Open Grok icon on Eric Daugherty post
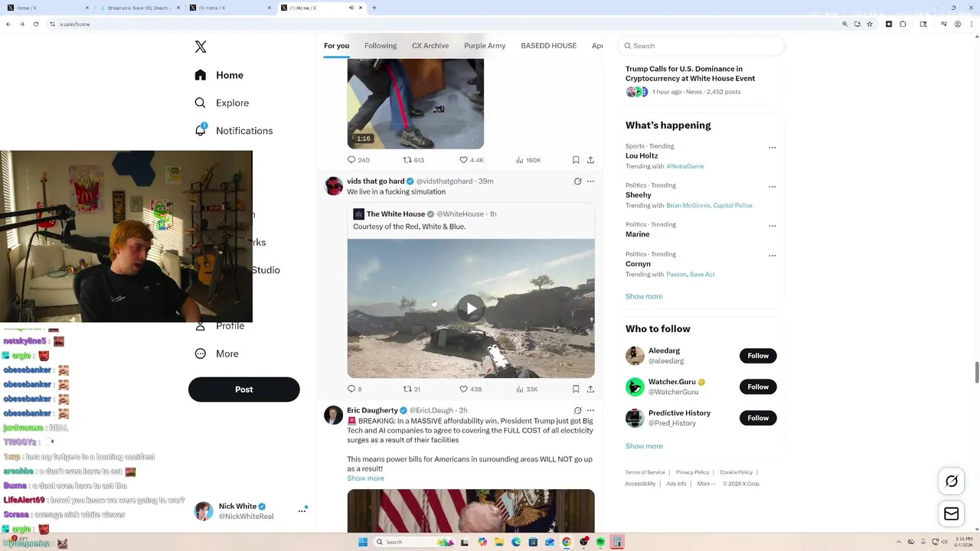The height and width of the screenshot is (551, 980). [x=577, y=410]
